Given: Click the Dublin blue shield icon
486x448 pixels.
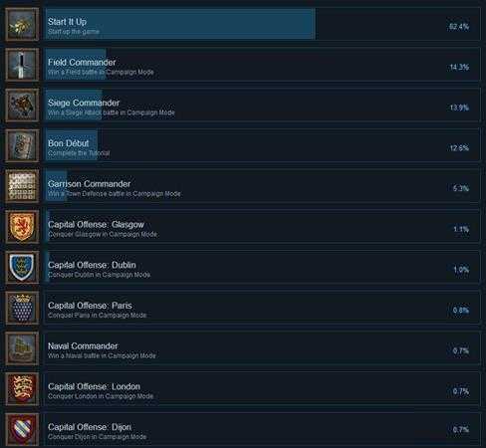Looking at the screenshot, I should pos(22,267).
